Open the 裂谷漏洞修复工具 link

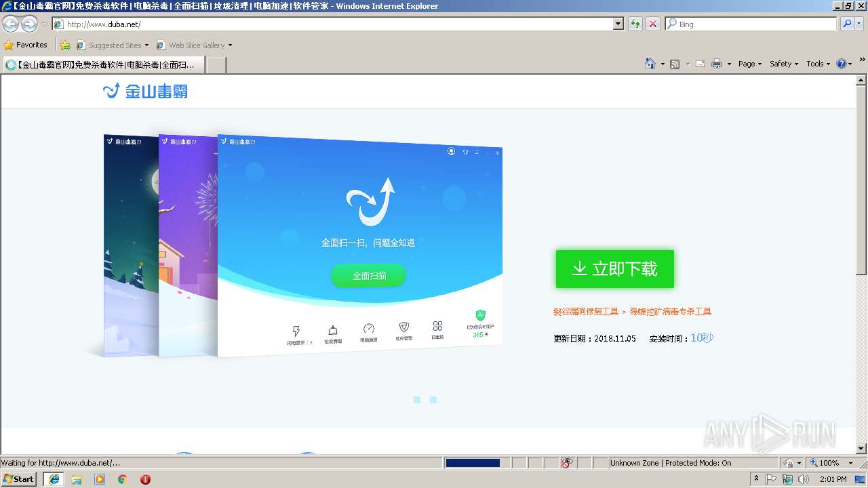pos(586,312)
